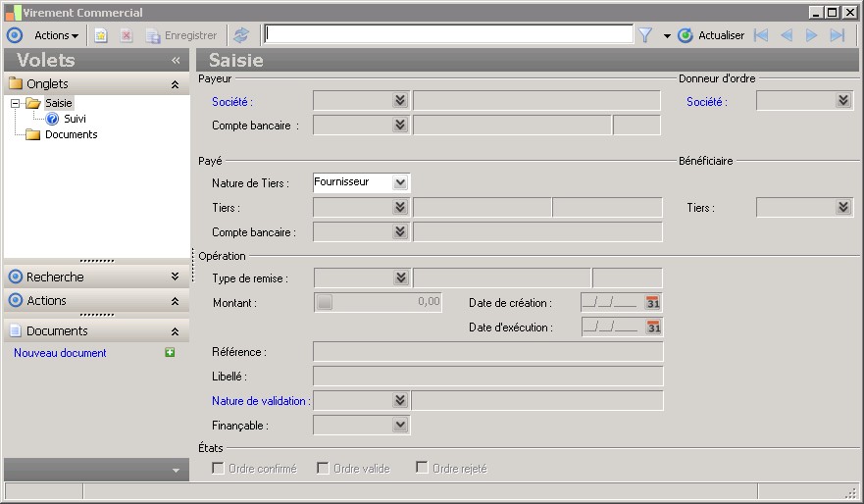Click the Nature de validation label link
Screen dimensions: 864x504
click(260, 401)
